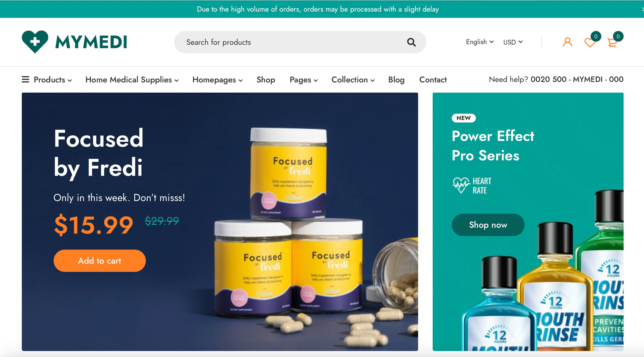Open the hamburger Products menu icon
644x357 pixels.
click(x=25, y=80)
